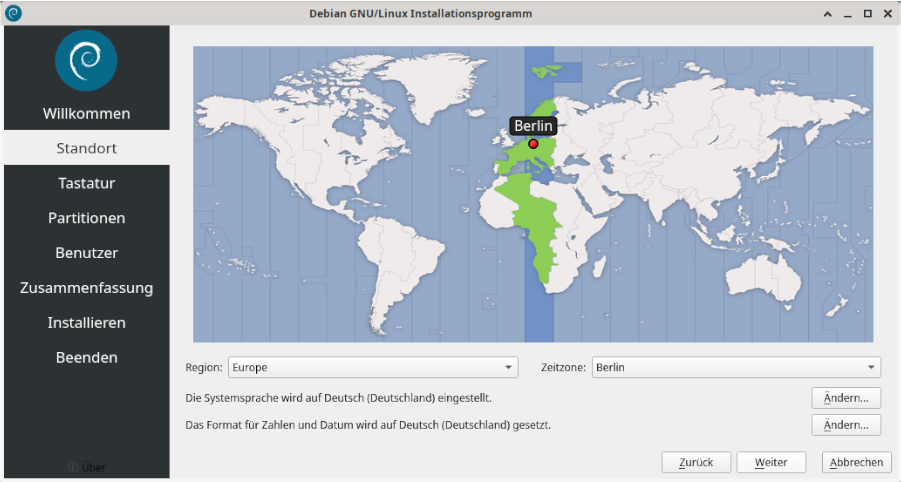901x482 pixels.
Task: Select the Tastatur step in sidebar
Action: (87, 183)
